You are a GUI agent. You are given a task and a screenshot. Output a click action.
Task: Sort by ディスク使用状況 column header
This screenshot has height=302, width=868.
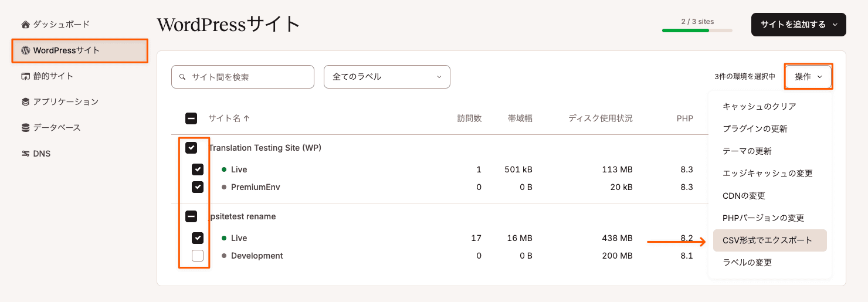(601, 118)
